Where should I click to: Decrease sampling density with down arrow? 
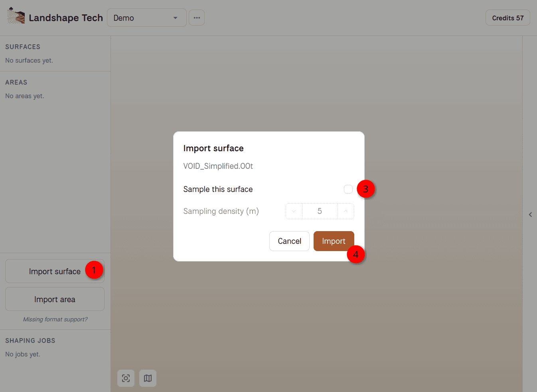[x=294, y=211]
